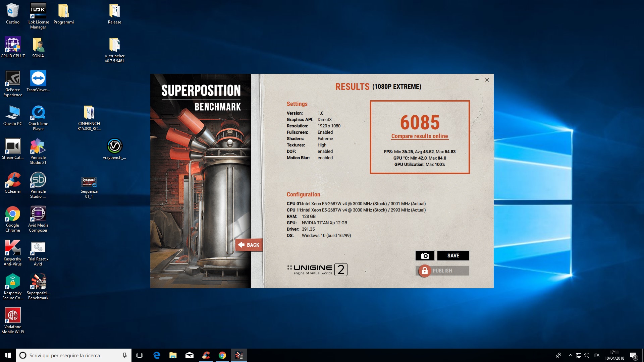Click the microphone icon in search box
This screenshot has height=362, width=644.
click(124, 355)
